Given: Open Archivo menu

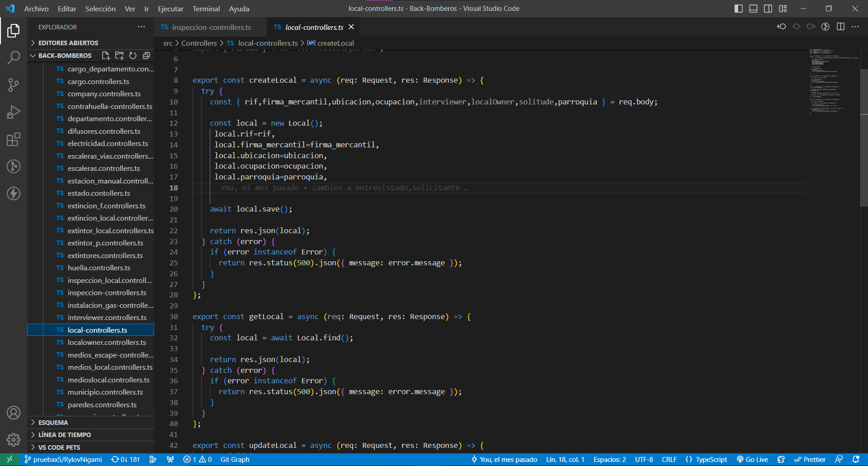Looking at the screenshot, I should 36,9.
